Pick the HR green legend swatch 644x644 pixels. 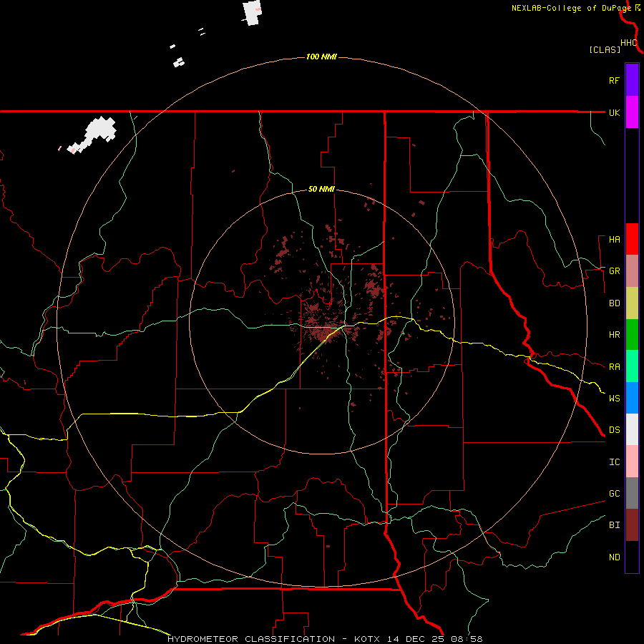point(632,334)
